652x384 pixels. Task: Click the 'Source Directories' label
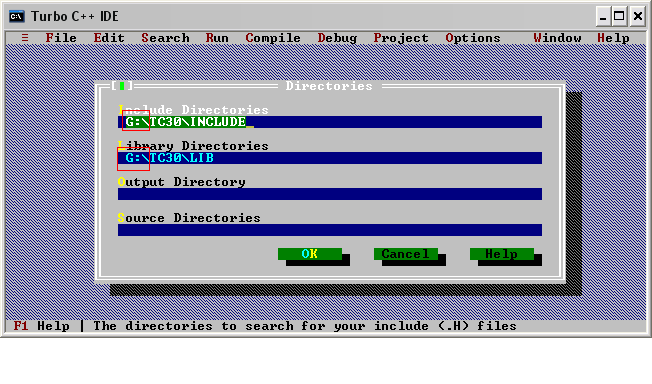[x=189, y=218]
